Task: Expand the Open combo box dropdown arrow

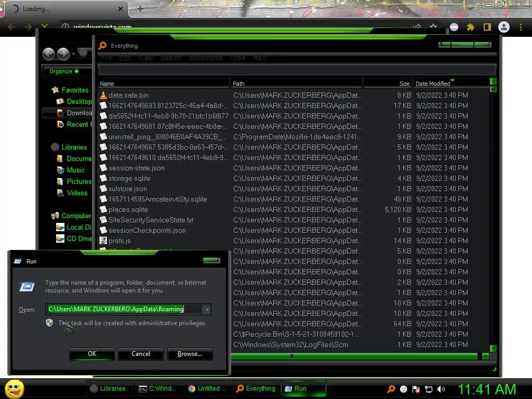Action: click(x=207, y=310)
